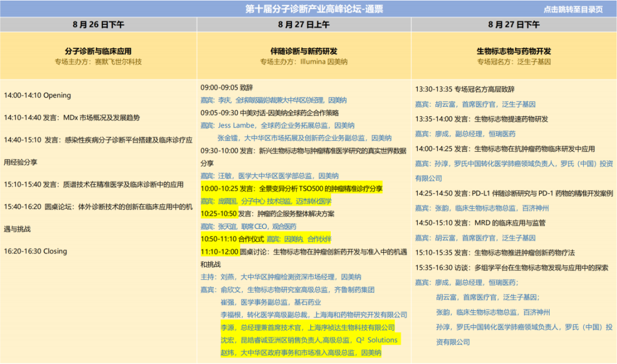Open the 生物标志物与药物开发 session heading

pos(514,51)
